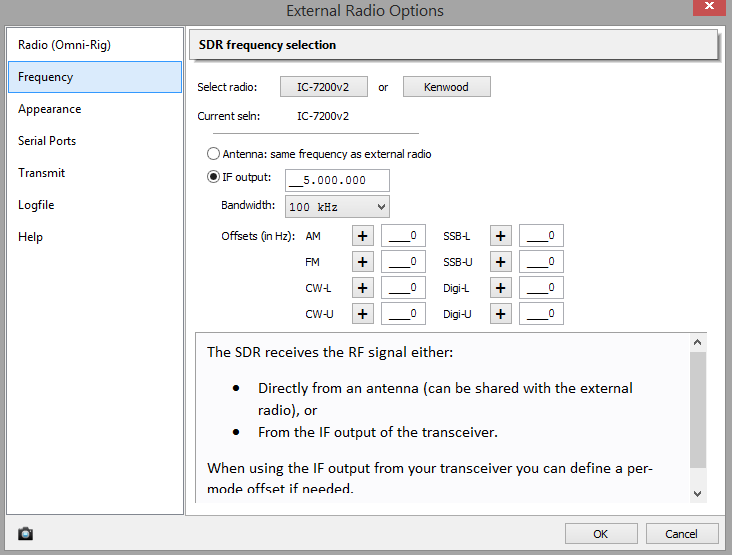Click the SSB-U offset value field
Image resolution: width=732 pixels, height=555 pixels.
click(542, 262)
